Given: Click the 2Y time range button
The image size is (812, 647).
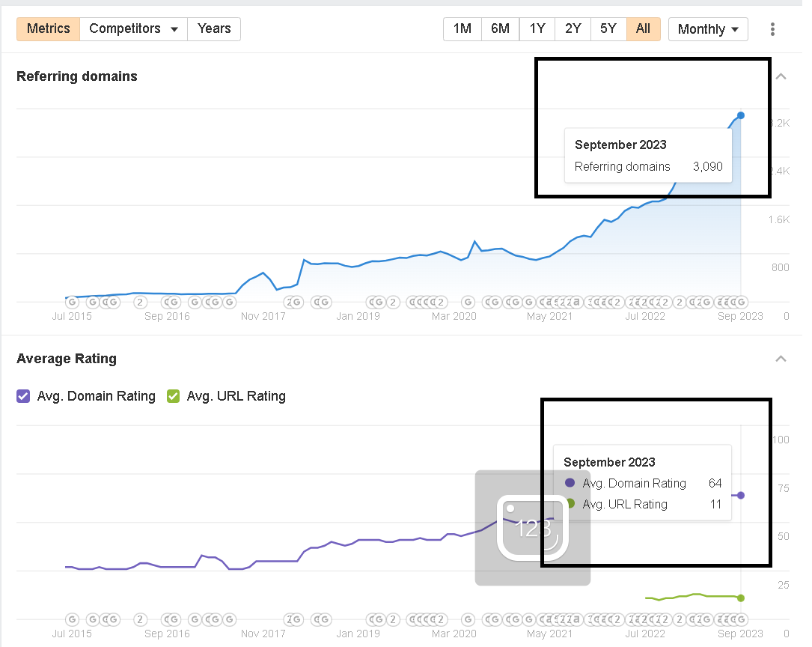Looking at the screenshot, I should point(573,28).
